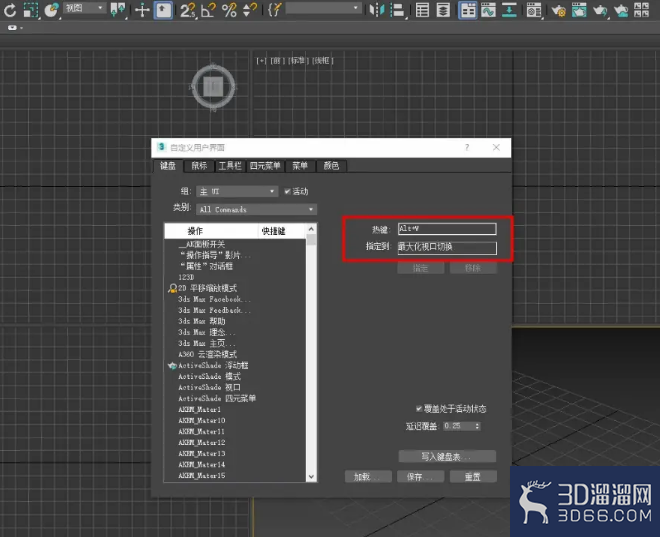Toggle Angle Snap icon

click(x=208, y=10)
